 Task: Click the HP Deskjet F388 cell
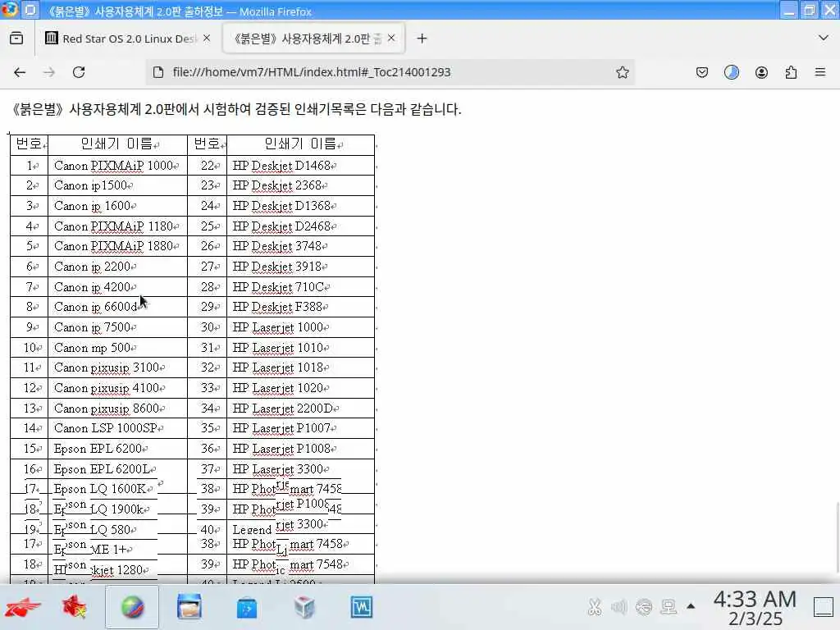[300, 307]
